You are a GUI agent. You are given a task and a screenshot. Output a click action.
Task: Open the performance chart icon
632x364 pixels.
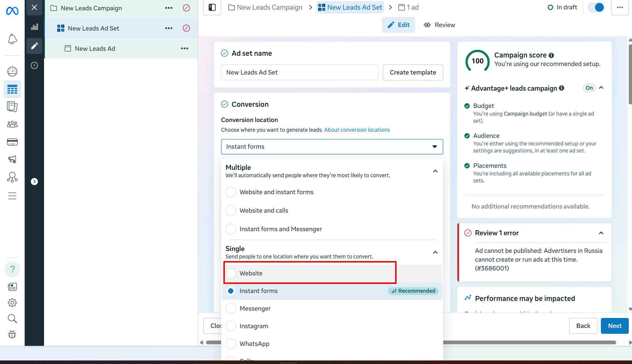coord(34,27)
